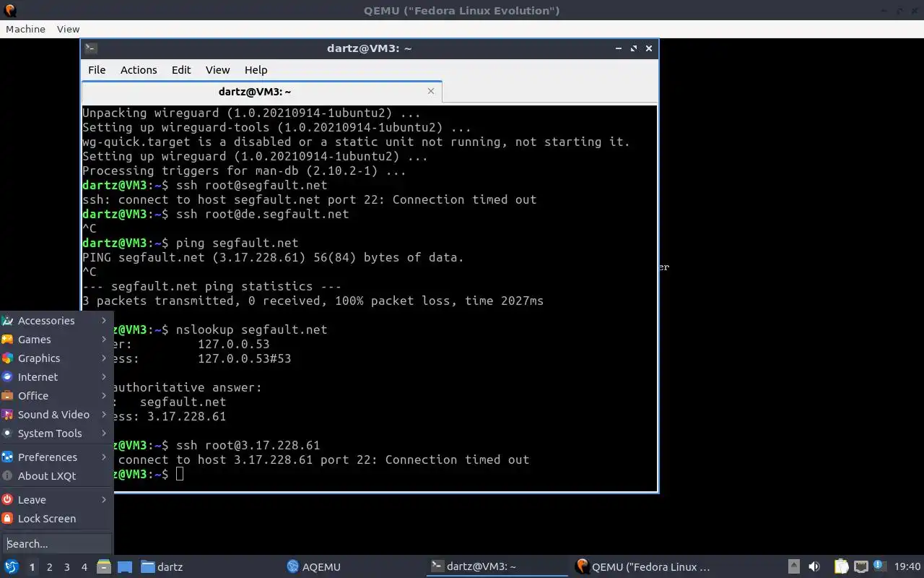The height and width of the screenshot is (578, 924).
Task: Open the QEMU View menu
Action: coord(68,29)
